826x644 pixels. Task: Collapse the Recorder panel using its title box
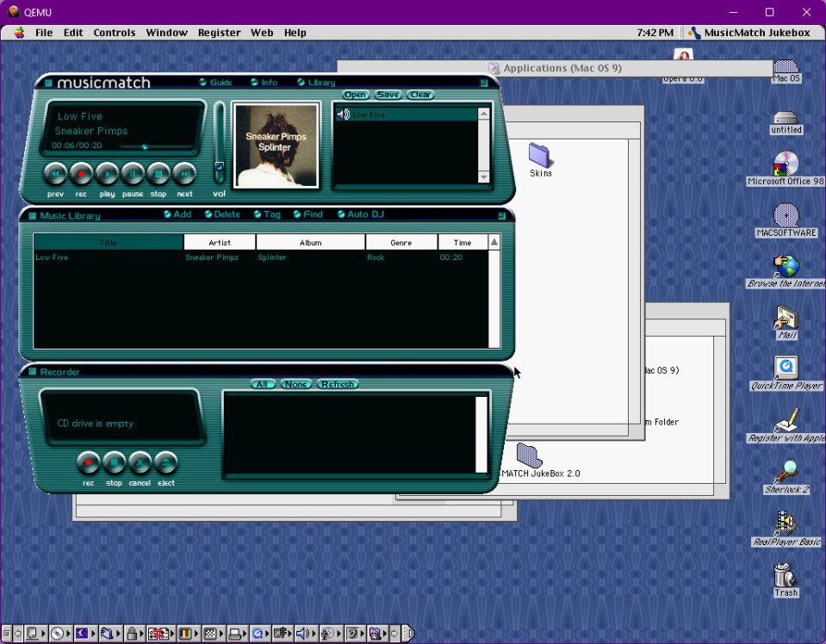pyautogui.click(x=32, y=372)
